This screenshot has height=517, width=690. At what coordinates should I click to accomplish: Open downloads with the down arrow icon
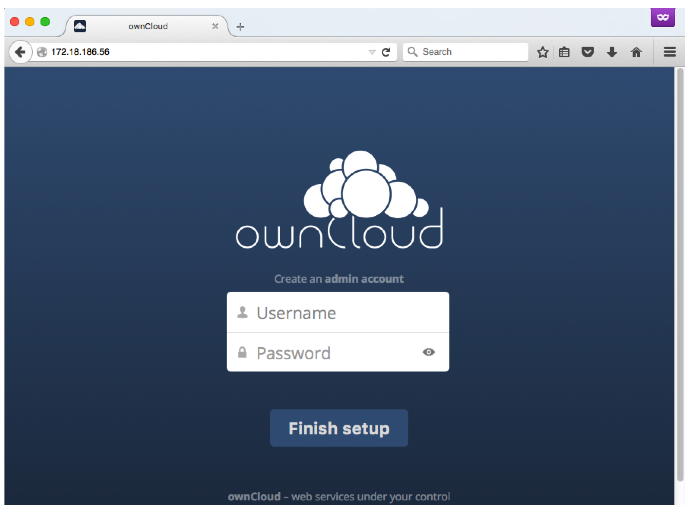pyautogui.click(x=612, y=52)
